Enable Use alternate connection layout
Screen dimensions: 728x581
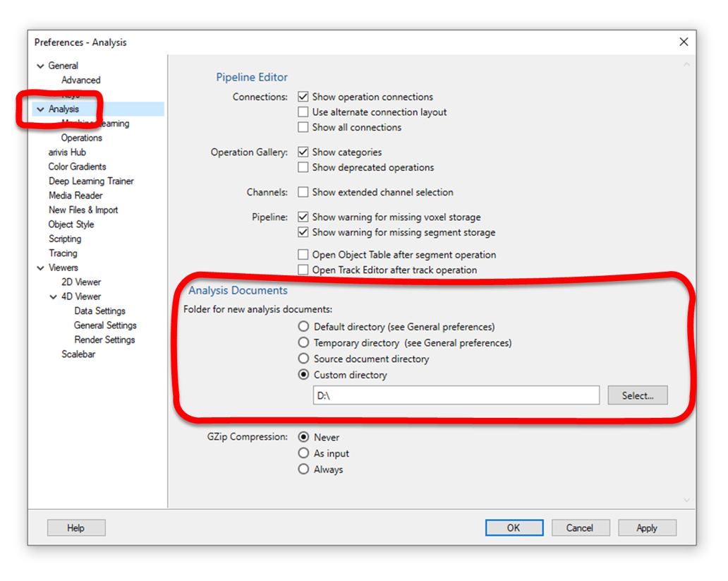point(303,112)
